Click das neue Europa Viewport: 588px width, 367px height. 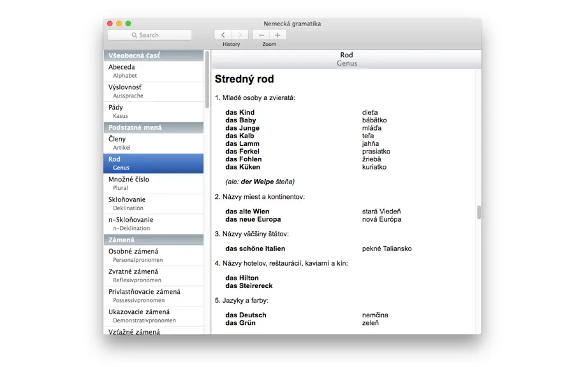click(x=253, y=219)
